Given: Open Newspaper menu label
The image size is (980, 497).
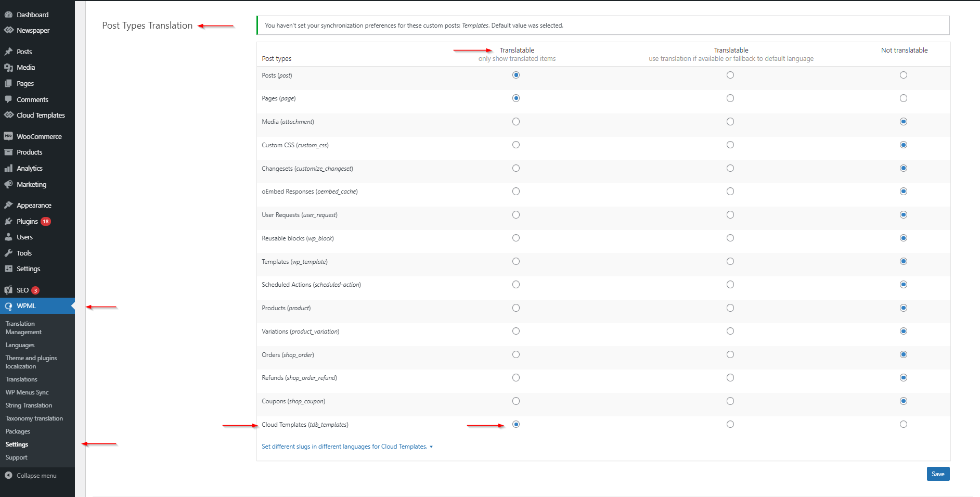Looking at the screenshot, I should point(33,31).
